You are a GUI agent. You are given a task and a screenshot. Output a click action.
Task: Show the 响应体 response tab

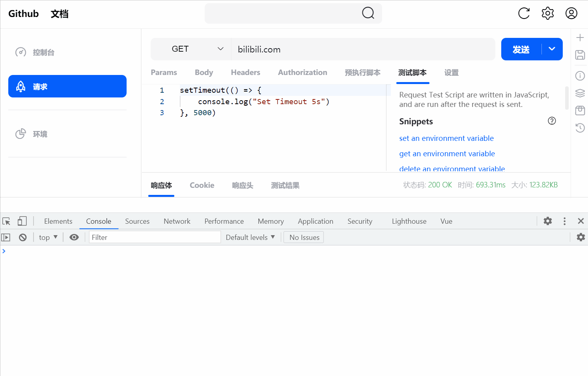pyautogui.click(x=161, y=185)
